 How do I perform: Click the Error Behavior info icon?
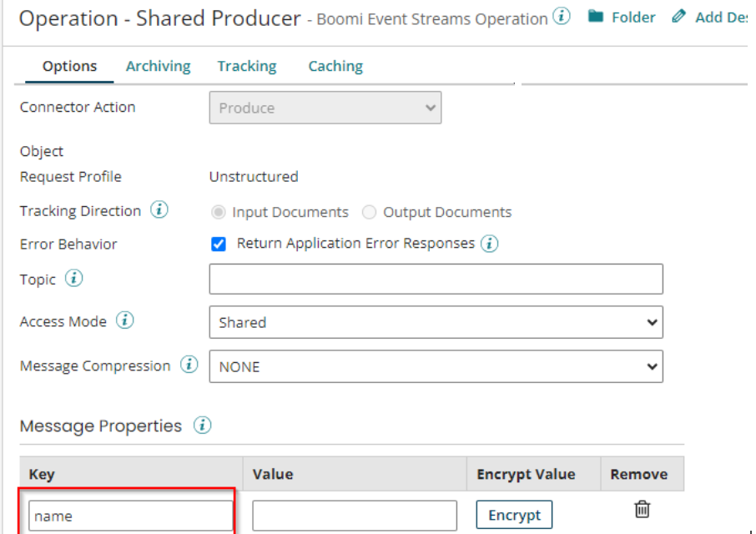click(x=490, y=244)
